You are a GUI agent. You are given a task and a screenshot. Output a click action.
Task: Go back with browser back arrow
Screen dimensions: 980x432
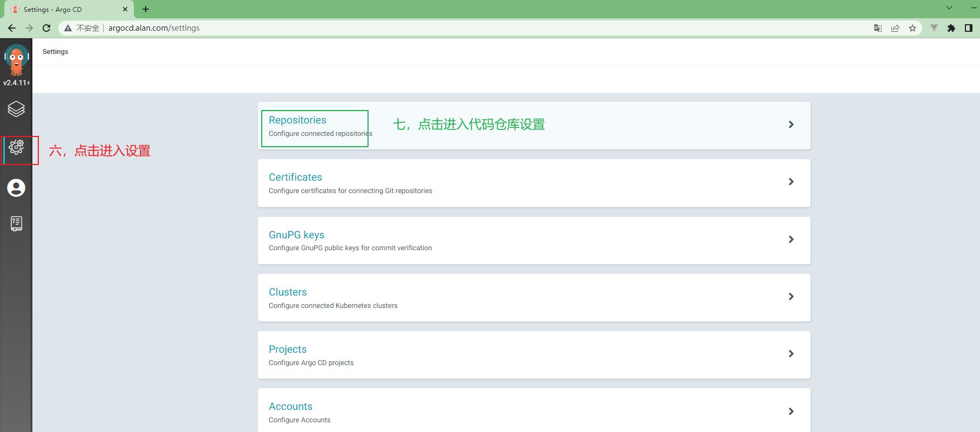click(x=12, y=28)
